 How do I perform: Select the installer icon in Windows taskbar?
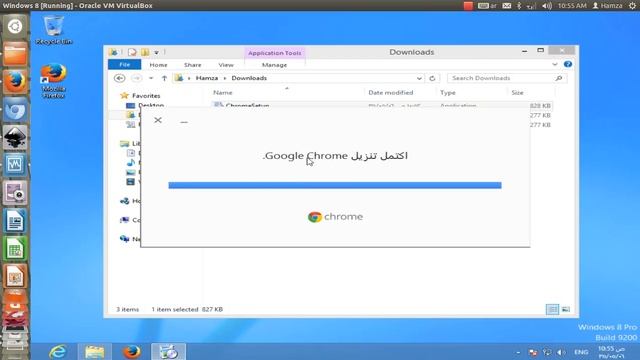(168, 351)
